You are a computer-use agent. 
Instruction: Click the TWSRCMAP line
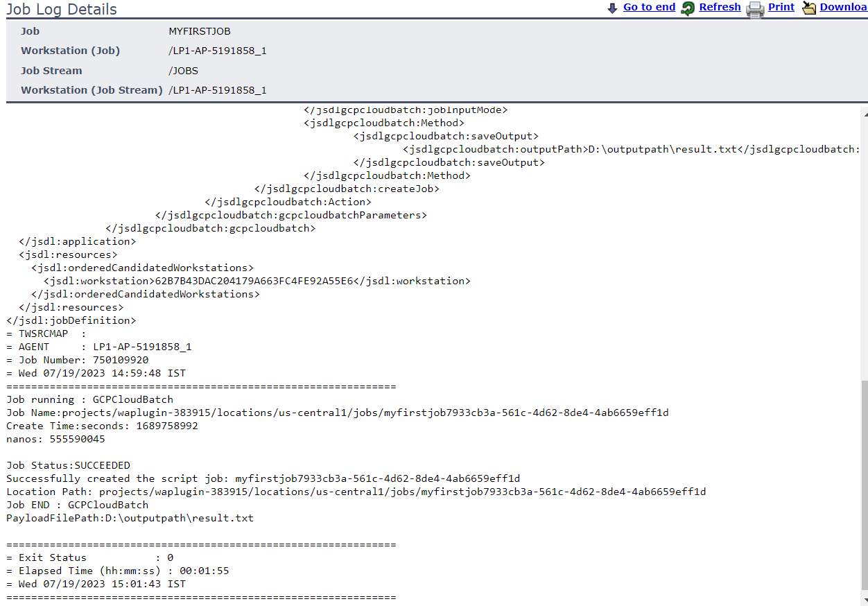46,334
